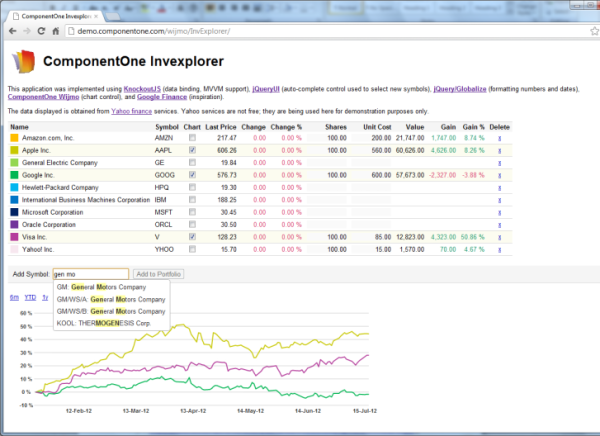This screenshot has height=436, width=600.
Task: Click the Add Symbol text input field
Action: (x=89, y=273)
